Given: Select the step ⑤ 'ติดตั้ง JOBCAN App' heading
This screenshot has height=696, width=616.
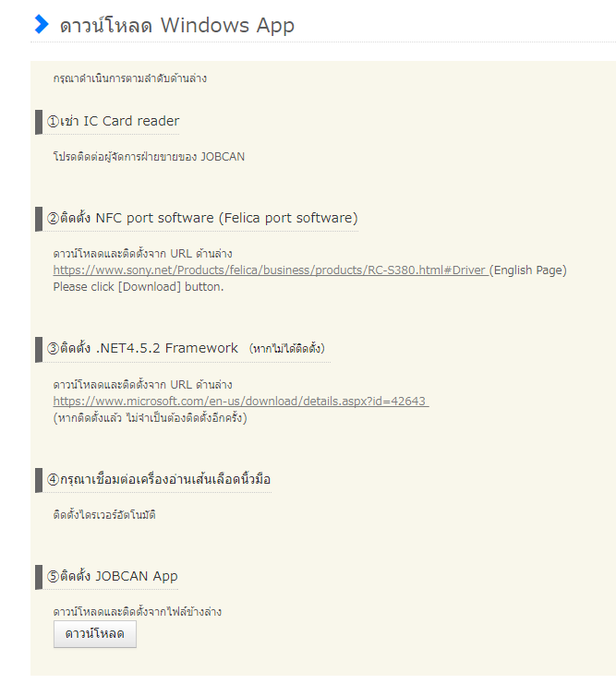Looking at the screenshot, I should [x=113, y=577].
